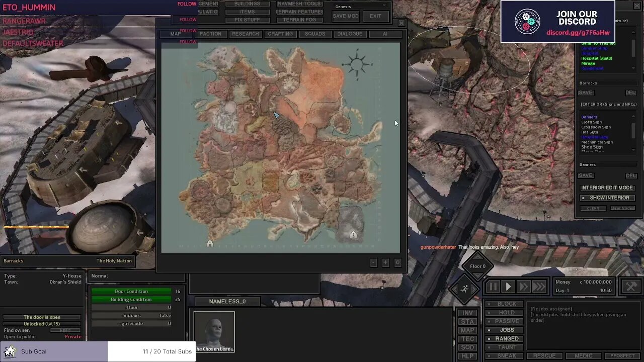
Task: Toggle the BLOCK stance
Action: [x=503, y=304]
